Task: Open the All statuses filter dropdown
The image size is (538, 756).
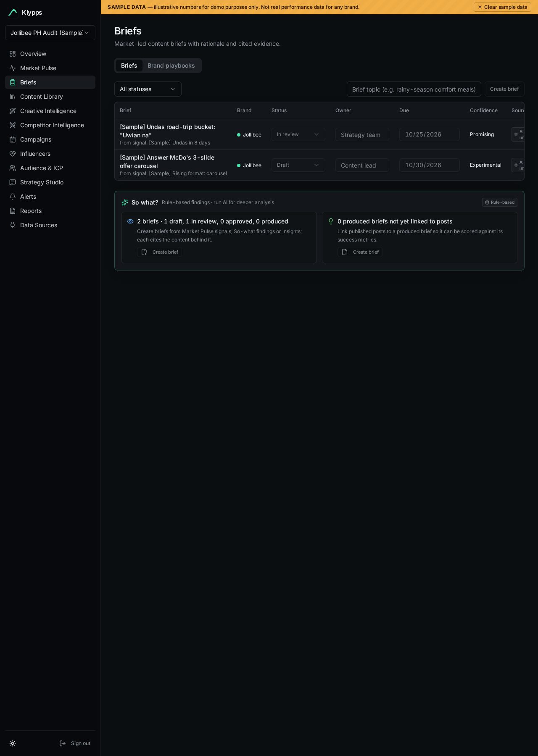Action: point(148,89)
